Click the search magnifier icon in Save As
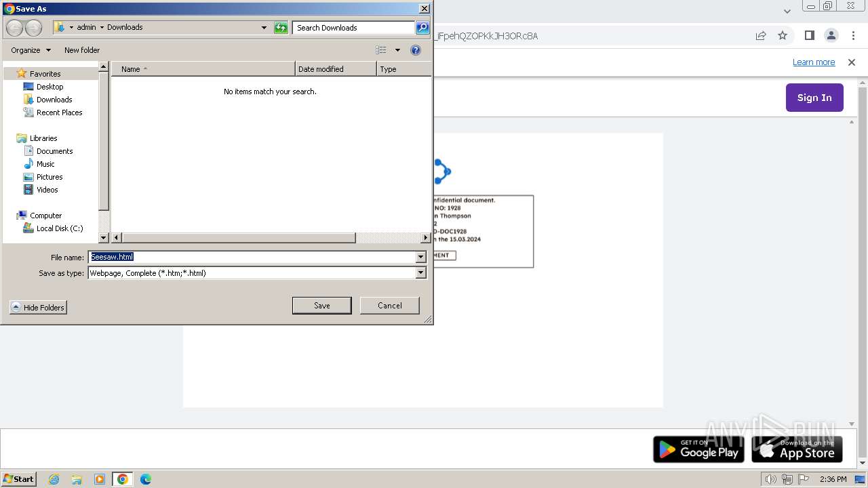The width and height of the screenshot is (868, 488). tap(422, 28)
